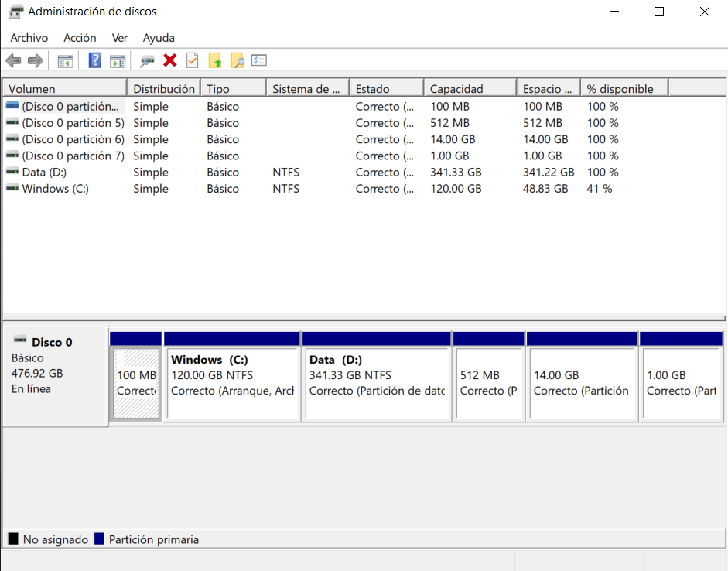Sort by the Capacidad column header

coord(470,89)
